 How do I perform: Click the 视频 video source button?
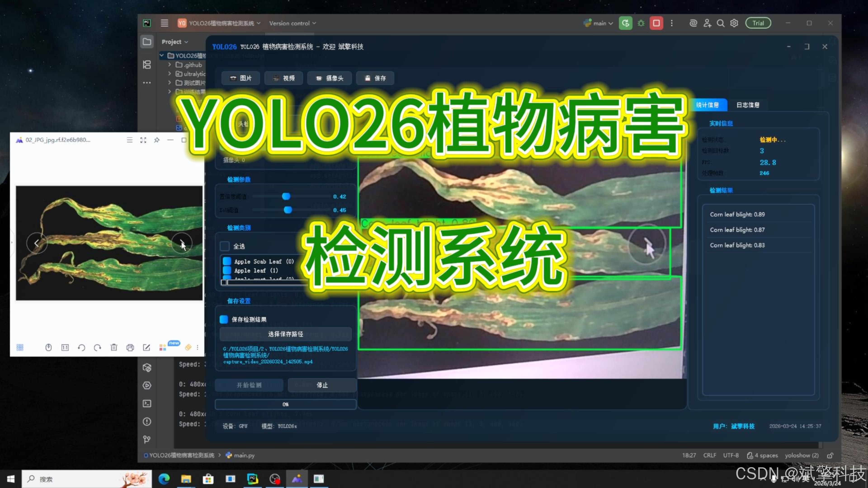click(283, 78)
